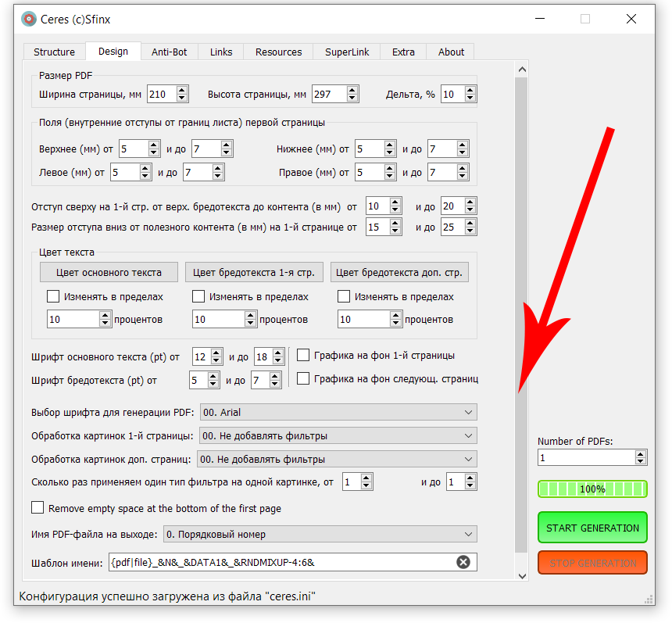This screenshot has width=672, height=623.
Task: Increase Delta percent spinner value
Action: click(470, 90)
